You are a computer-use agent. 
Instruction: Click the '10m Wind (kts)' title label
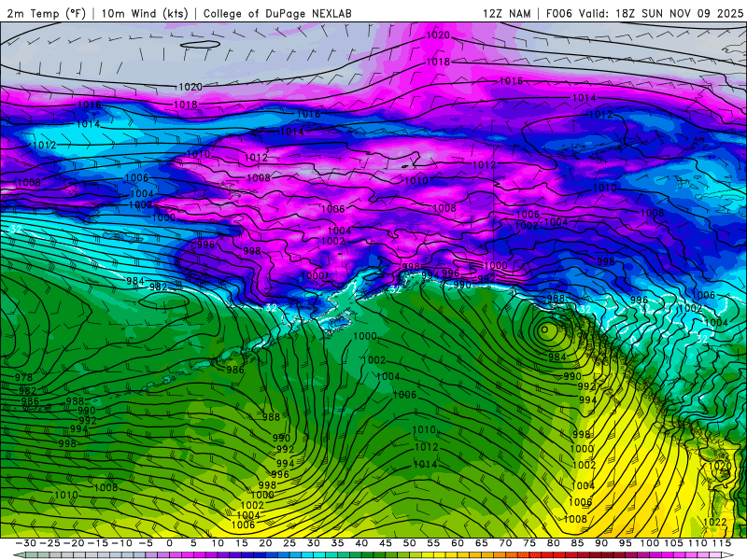coord(145,13)
